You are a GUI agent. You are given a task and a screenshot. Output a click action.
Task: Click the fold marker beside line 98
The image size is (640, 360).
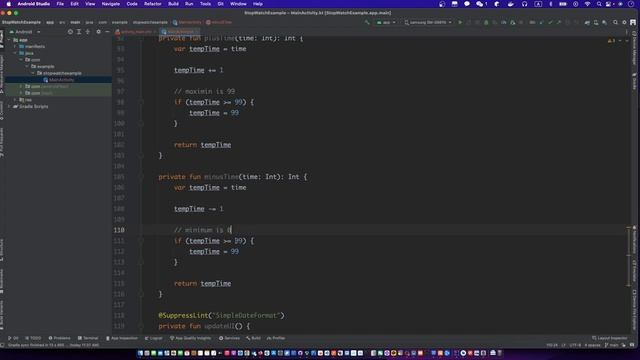[x=141, y=102]
